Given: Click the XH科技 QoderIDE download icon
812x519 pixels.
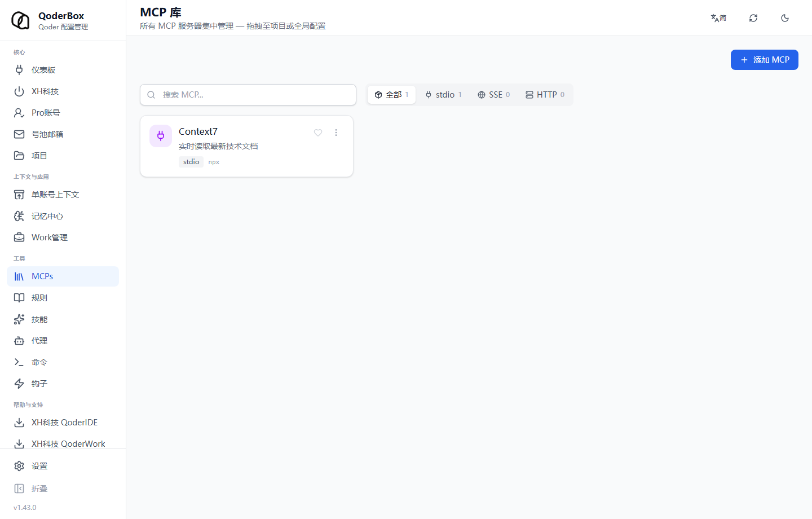Looking at the screenshot, I should 19,423.
